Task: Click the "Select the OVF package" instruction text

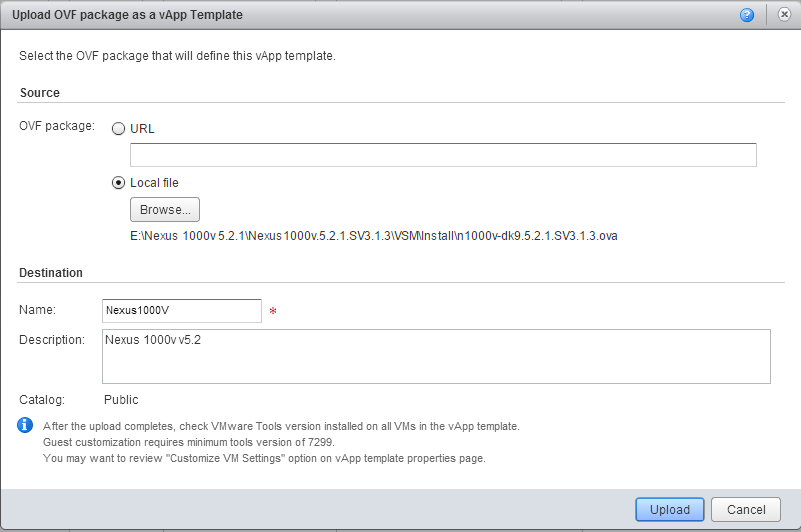Action: tap(177, 56)
